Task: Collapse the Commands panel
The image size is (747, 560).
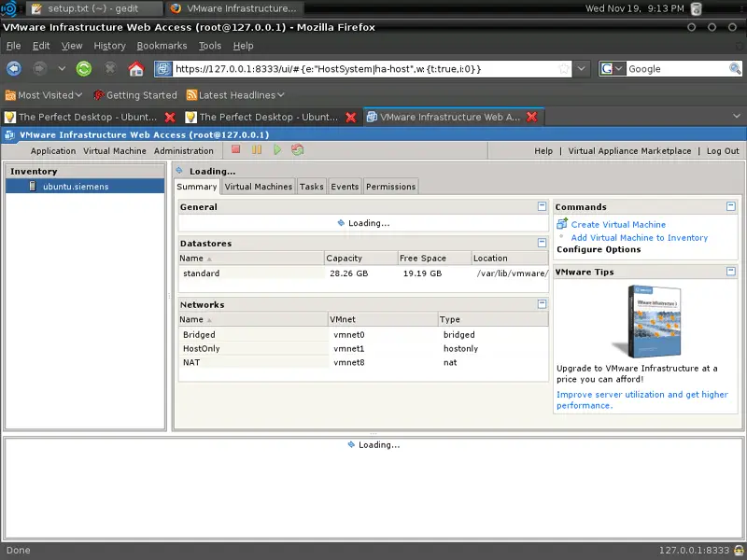Action: (x=731, y=206)
